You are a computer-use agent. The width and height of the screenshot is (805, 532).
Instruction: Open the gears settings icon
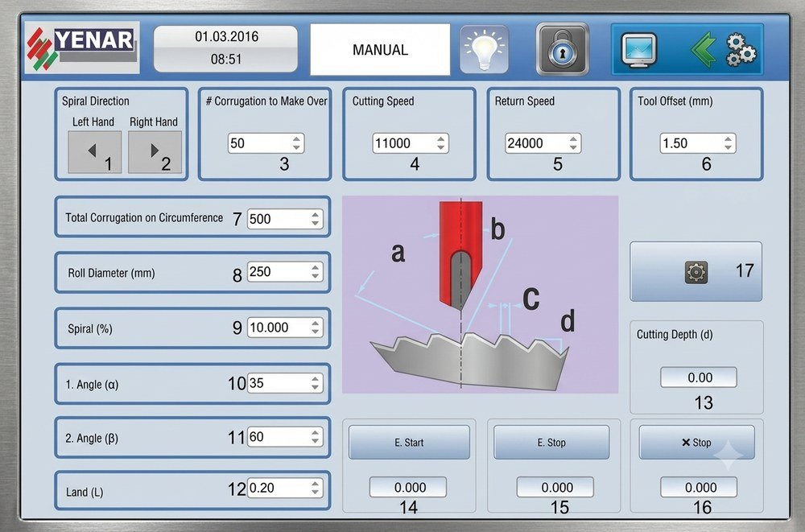point(741,50)
